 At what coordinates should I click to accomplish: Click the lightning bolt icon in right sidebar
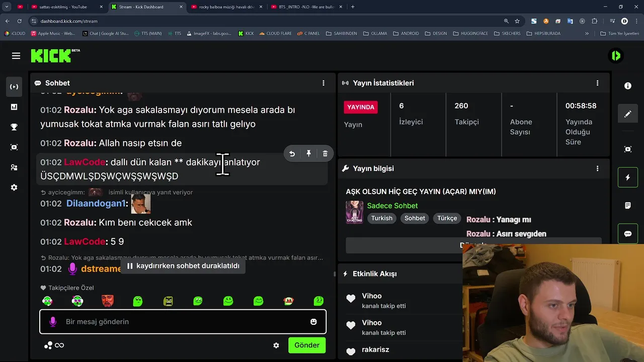(628, 177)
